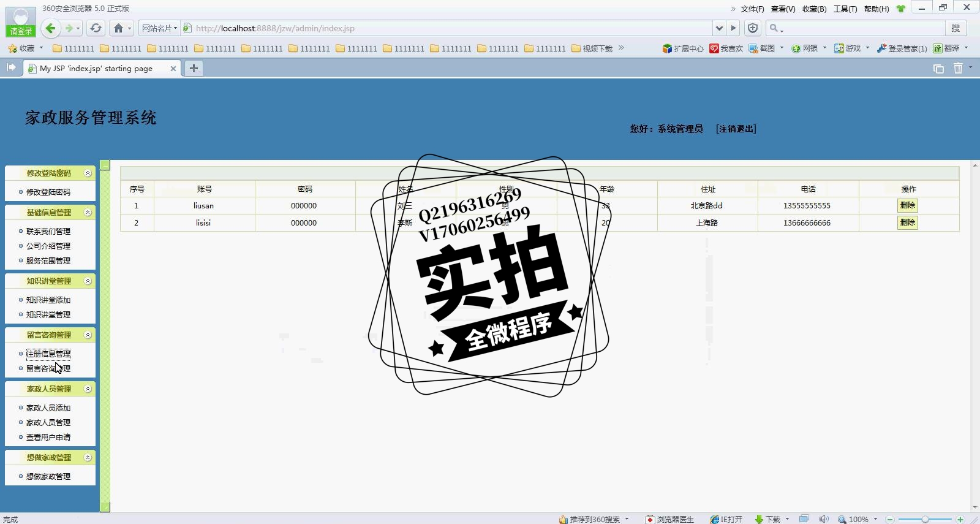Click the zoom out minus button
980x524 pixels.
(890, 519)
